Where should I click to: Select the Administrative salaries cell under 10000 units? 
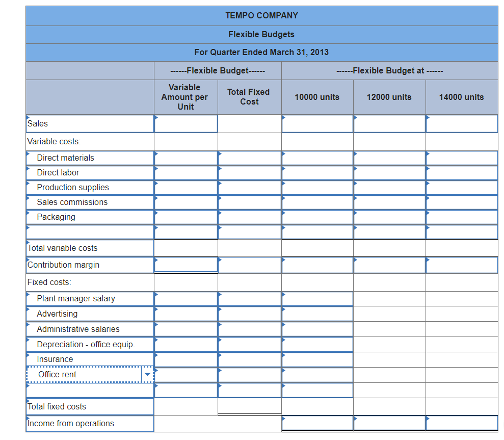(316, 328)
